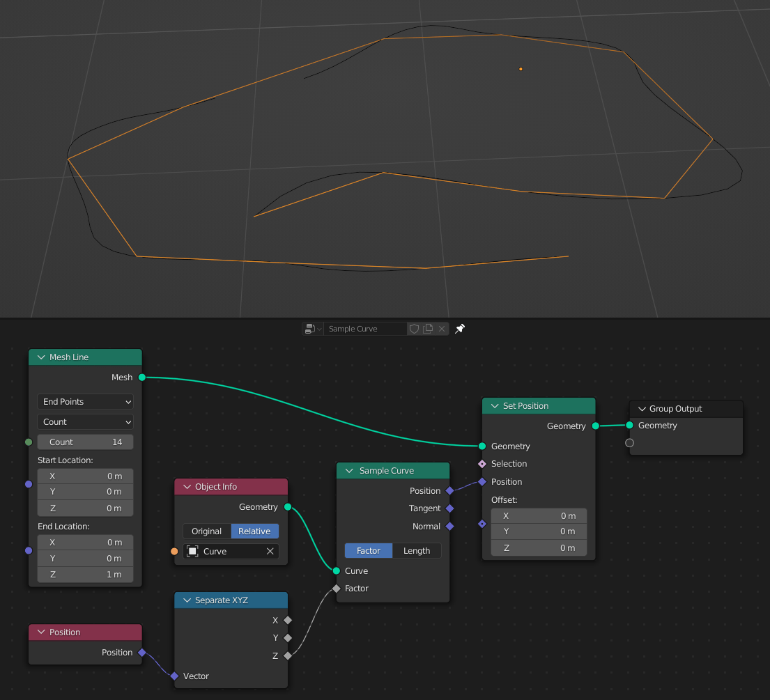
Task: Open the browse node tree icon menu
Action: coord(311,328)
